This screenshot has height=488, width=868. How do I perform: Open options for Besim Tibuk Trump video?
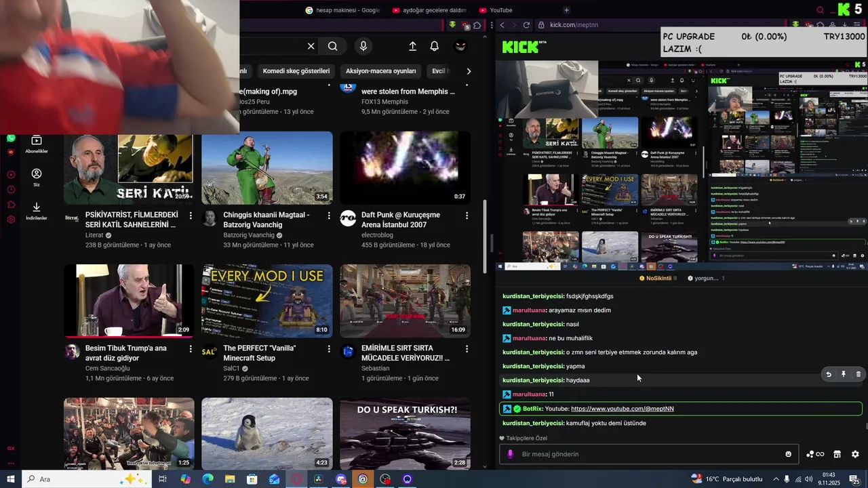click(x=191, y=348)
